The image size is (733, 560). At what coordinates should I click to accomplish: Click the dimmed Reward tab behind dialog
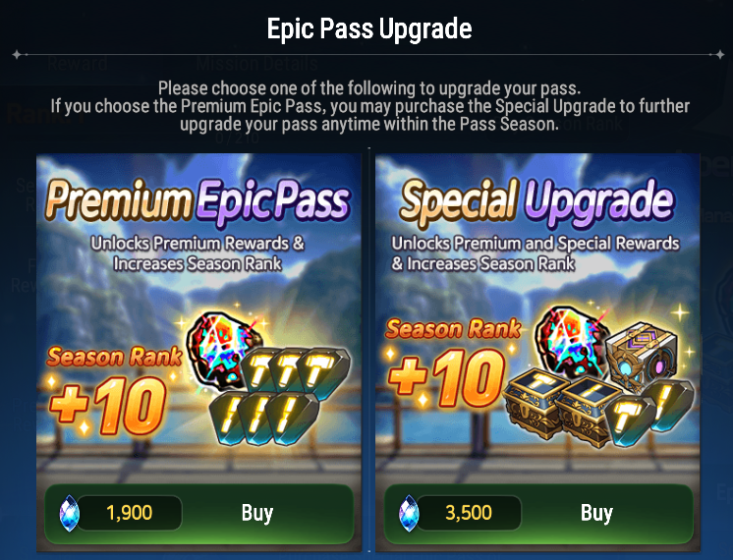point(78,63)
